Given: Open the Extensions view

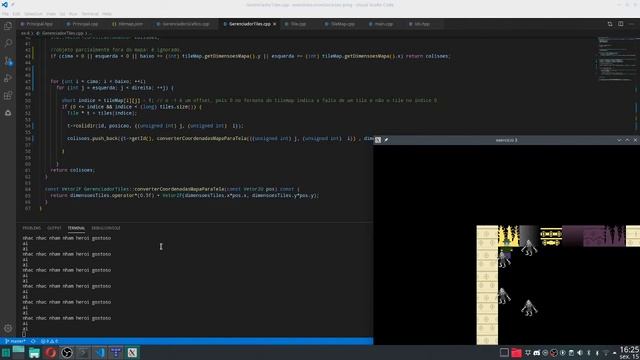Looking at the screenshot, I should (x=8, y=96).
